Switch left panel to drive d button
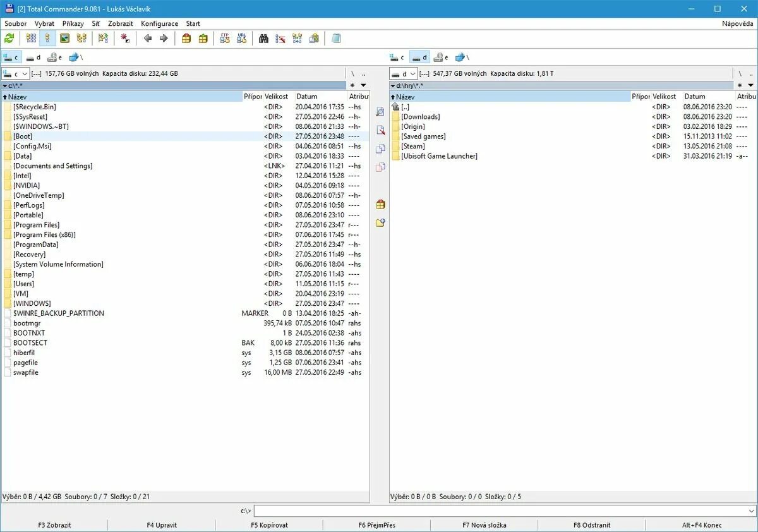Image resolution: width=758 pixels, height=532 pixels. 33,57
